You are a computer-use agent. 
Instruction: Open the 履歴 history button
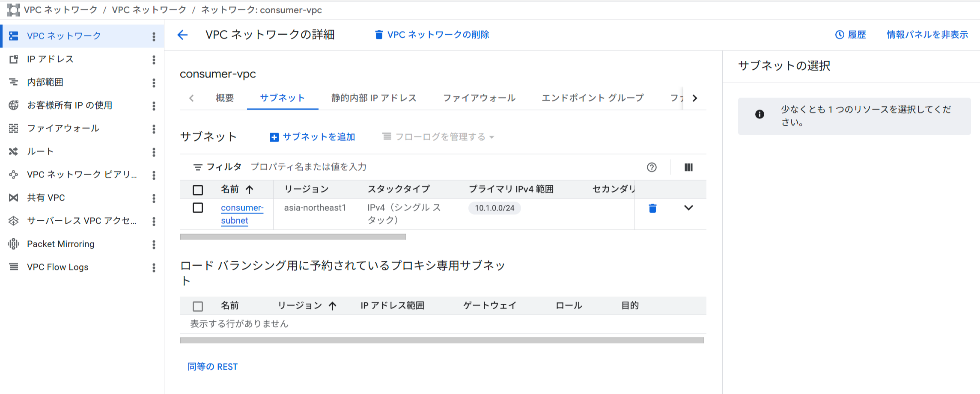pyautogui.click(x=850, y=35)
